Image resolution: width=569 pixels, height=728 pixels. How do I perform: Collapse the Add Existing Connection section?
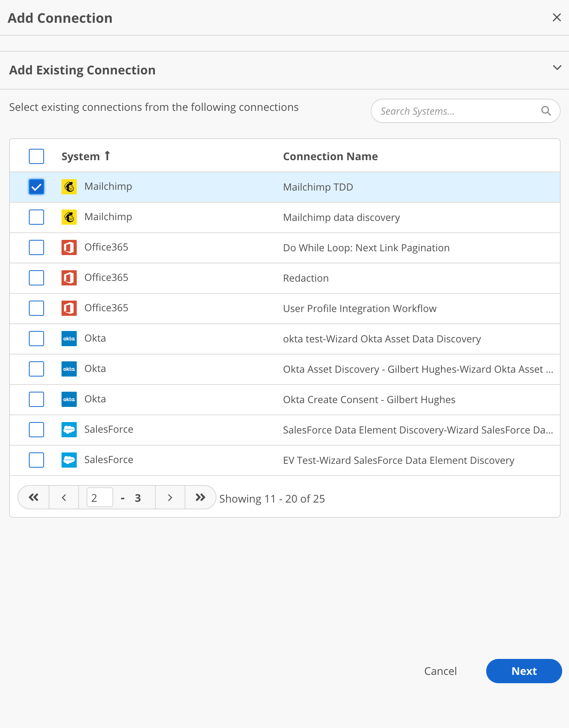click(x=557, y=68)
